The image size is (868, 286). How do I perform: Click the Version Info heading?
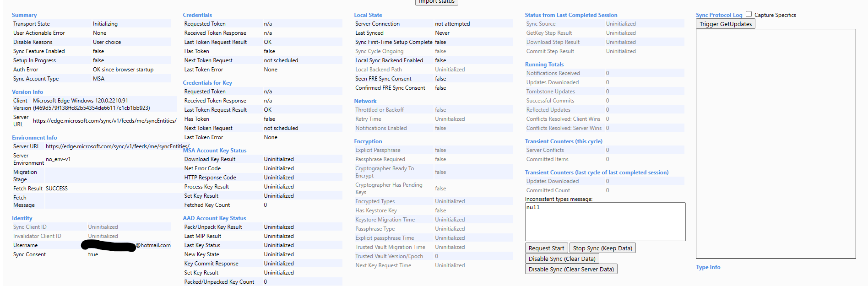pos(27,92)
